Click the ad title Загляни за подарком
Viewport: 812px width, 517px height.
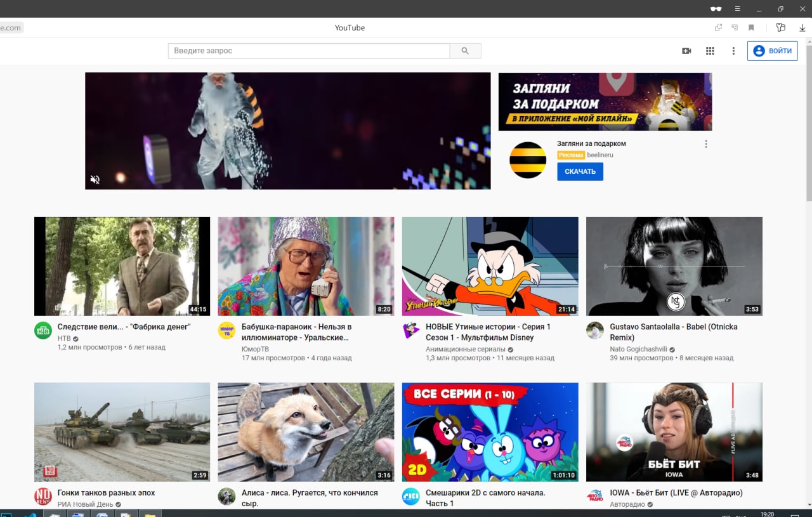591,143
